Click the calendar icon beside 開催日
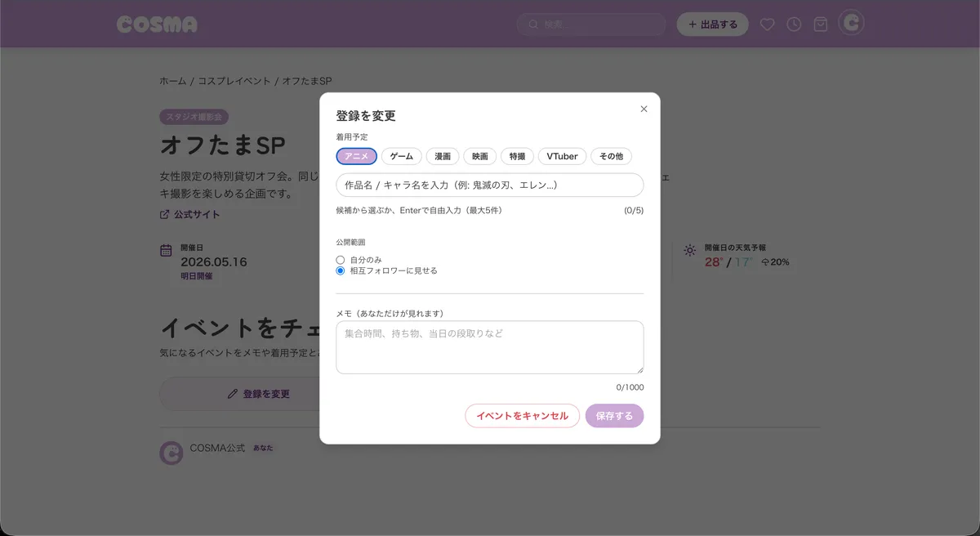 click(x=166, y=250)
